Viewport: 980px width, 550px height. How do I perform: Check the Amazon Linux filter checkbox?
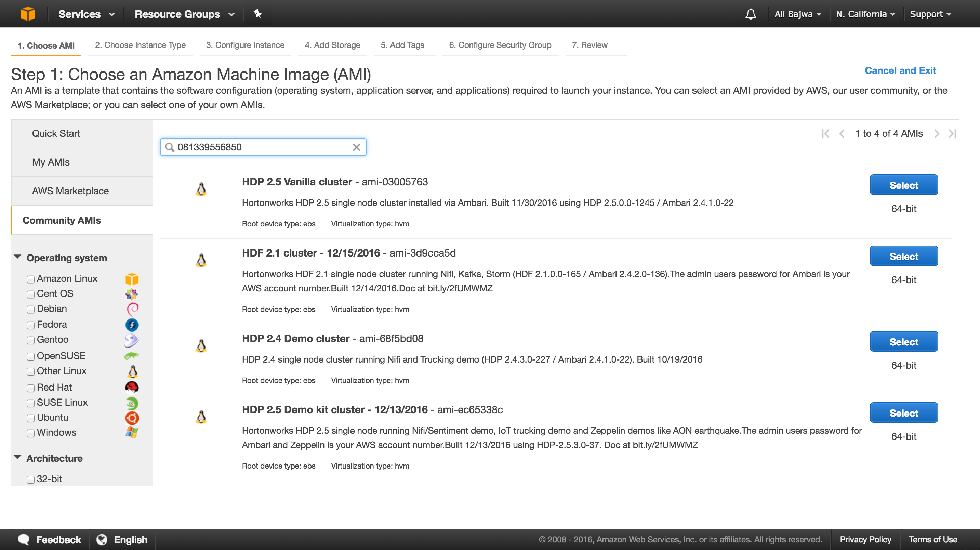pyautogui.click(x=30, y=279)
